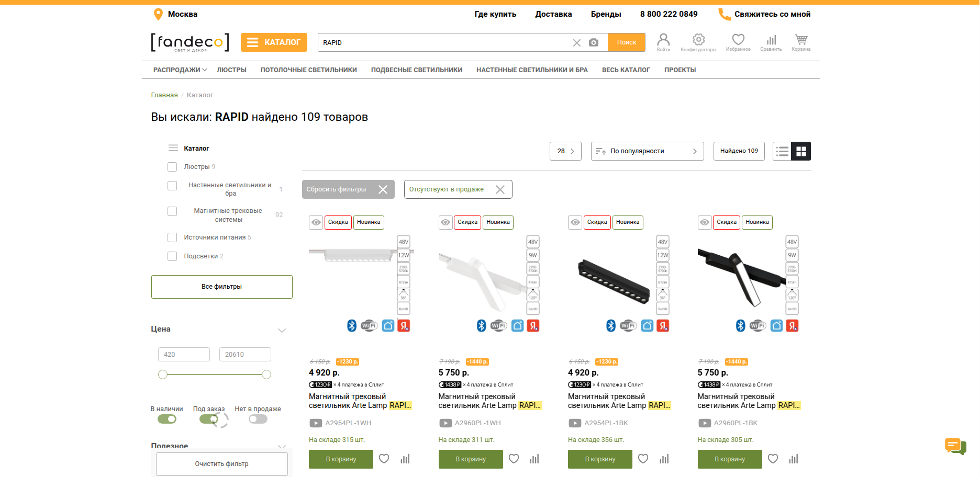
Task: Check Магнитные трековые системы filter
Action: coord(172,211)
